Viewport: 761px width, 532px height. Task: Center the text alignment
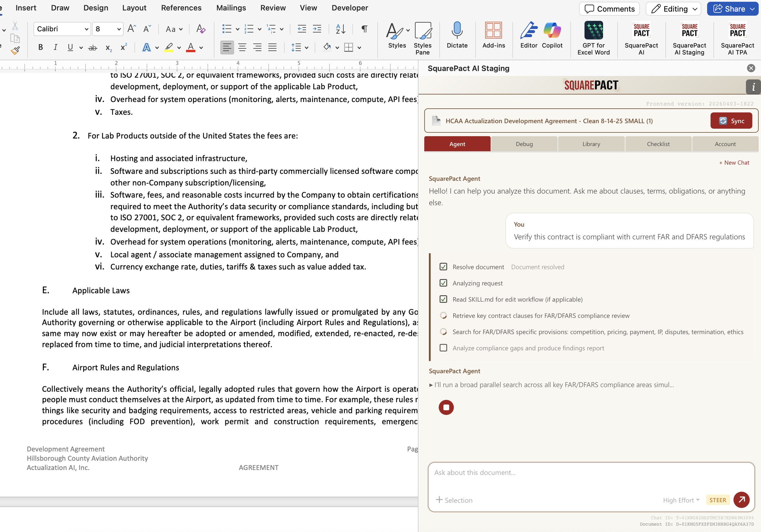click(x=242, y=47)
